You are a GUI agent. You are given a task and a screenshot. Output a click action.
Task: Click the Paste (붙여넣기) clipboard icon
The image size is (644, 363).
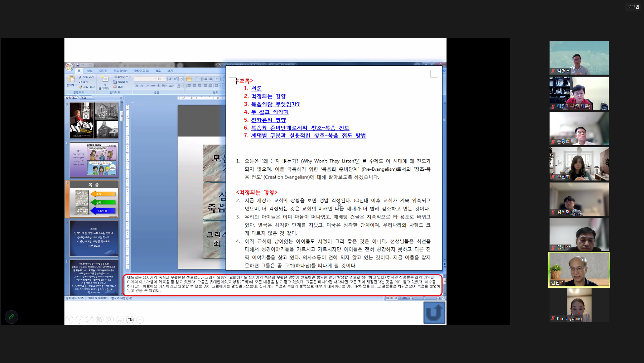[72, 79]
